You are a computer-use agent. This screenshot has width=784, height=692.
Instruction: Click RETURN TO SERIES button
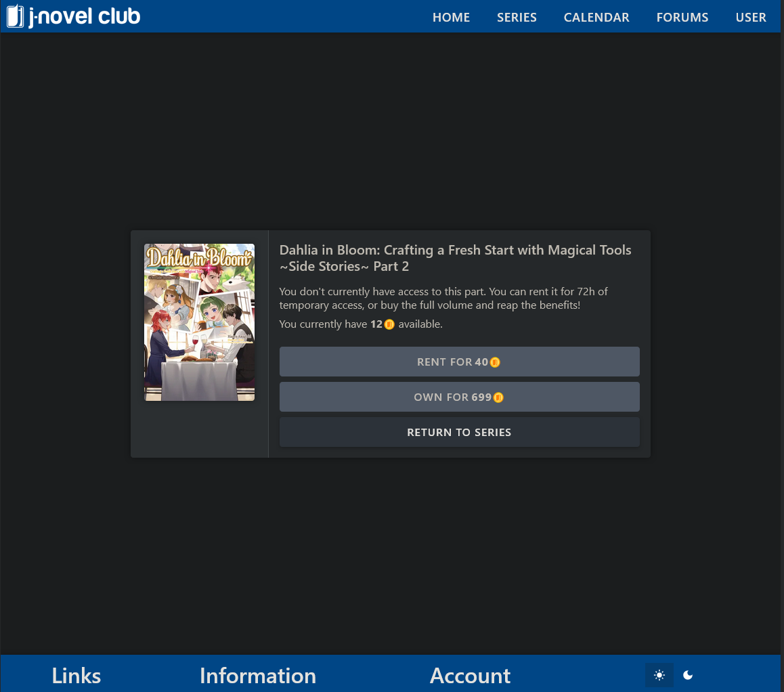click(x=459, y=432)
